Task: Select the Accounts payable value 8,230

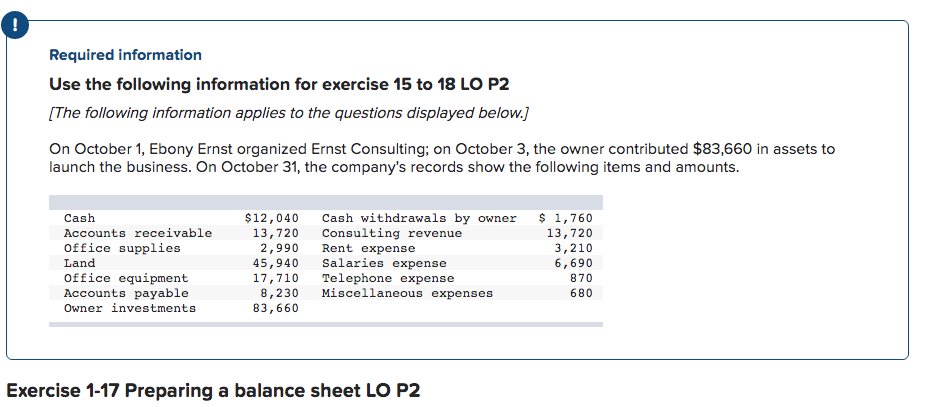Action: pos(279,294)
